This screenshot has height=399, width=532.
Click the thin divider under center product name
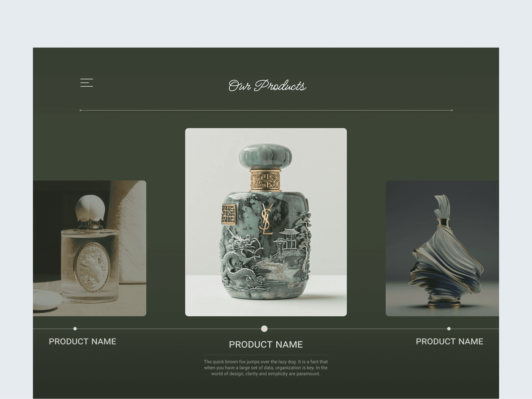(x=266, y=355)
